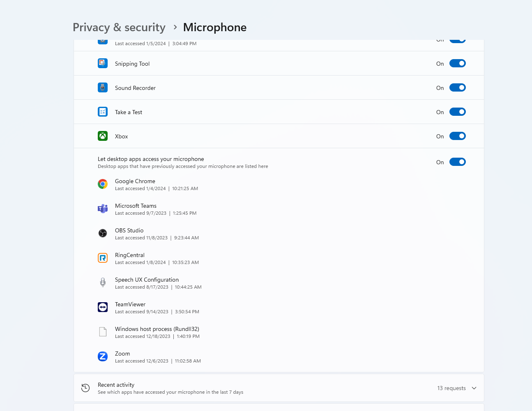Image resolution: width=532 pixels, height=411 pixels.
Task: Disable Sound Recorder microphone toggle
Action: (458, 87)
